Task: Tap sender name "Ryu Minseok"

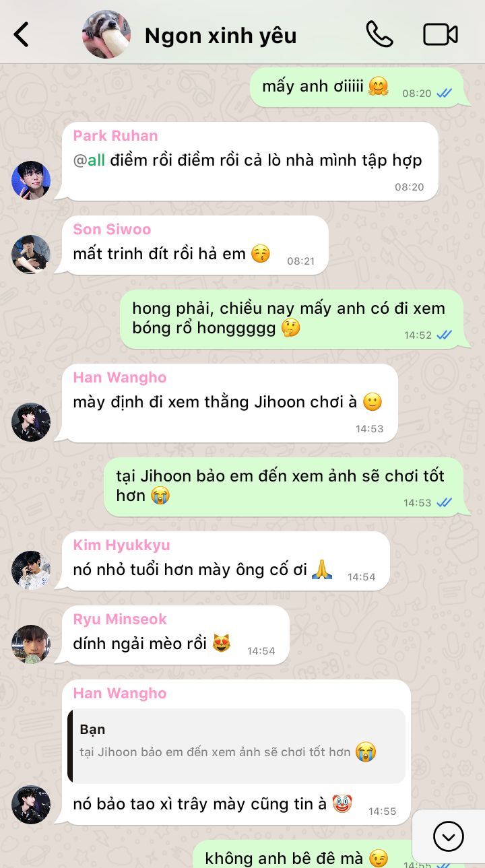Action: pyautogui.click(x=120, y=619)
